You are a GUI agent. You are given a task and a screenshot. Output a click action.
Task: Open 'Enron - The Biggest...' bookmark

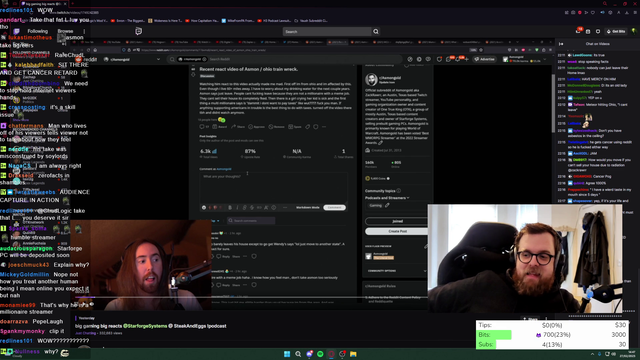128,20
